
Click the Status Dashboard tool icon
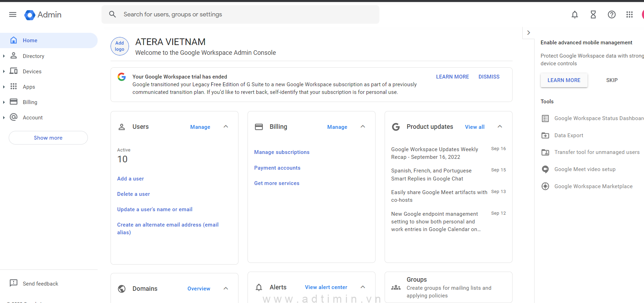(x=545, y=118)
